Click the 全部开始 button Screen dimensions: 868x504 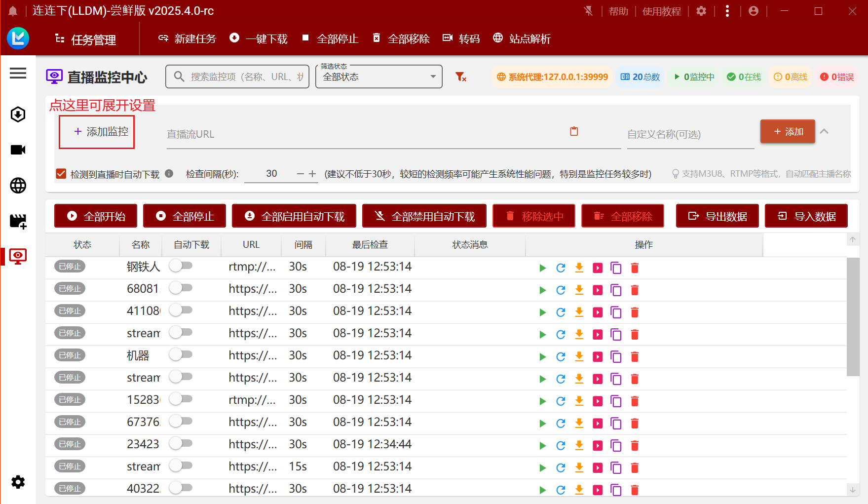[x=96, y=216]
